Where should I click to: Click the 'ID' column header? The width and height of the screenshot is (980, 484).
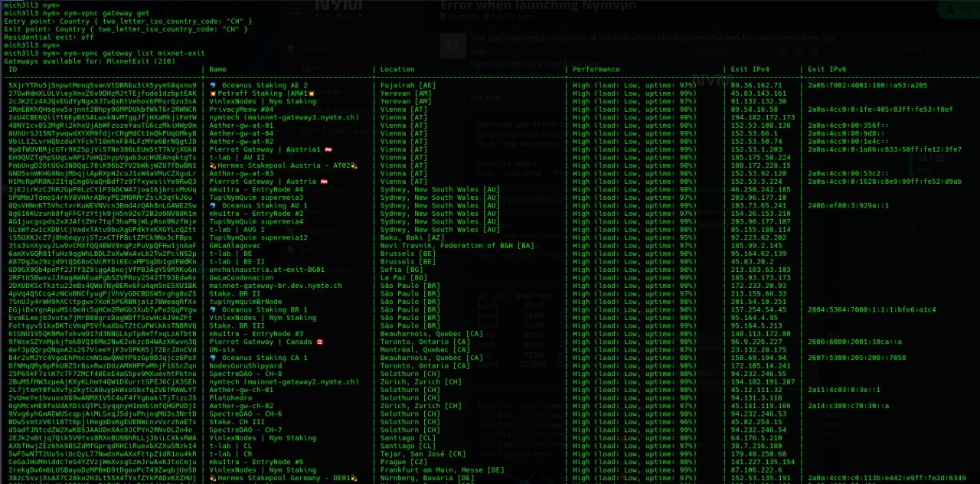tap(12, 69)
